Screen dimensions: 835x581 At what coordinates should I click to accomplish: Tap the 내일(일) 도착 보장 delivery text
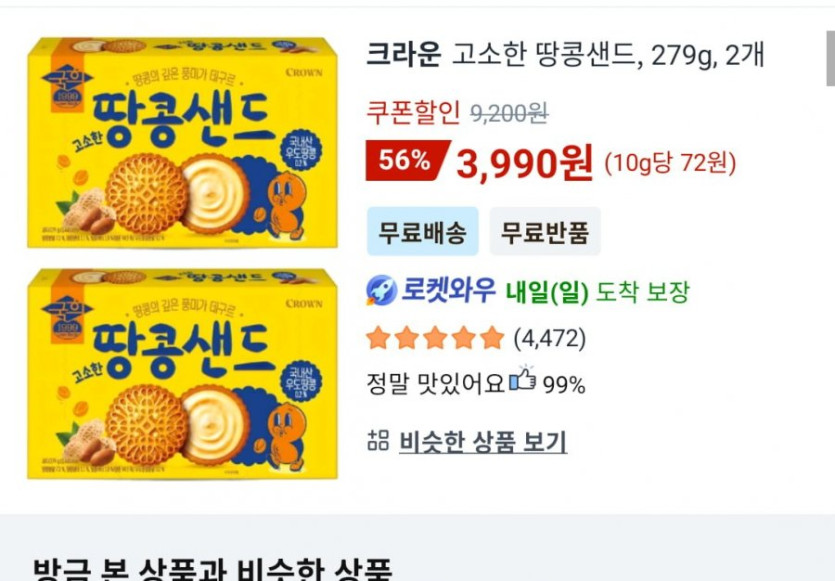point(598,292)
